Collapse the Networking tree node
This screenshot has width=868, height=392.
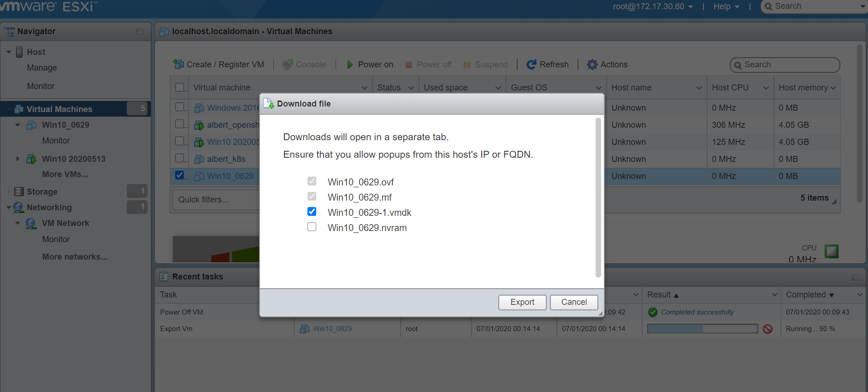9,208
